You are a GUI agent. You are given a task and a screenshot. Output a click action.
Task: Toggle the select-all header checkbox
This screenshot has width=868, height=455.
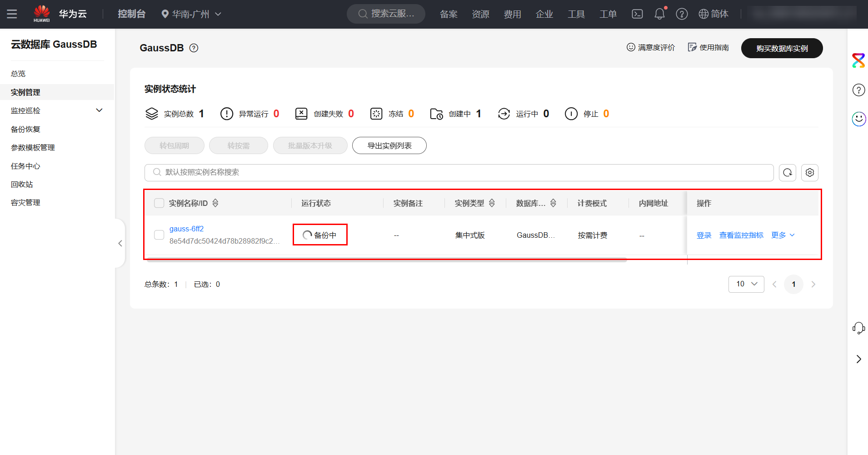(159, 203)
